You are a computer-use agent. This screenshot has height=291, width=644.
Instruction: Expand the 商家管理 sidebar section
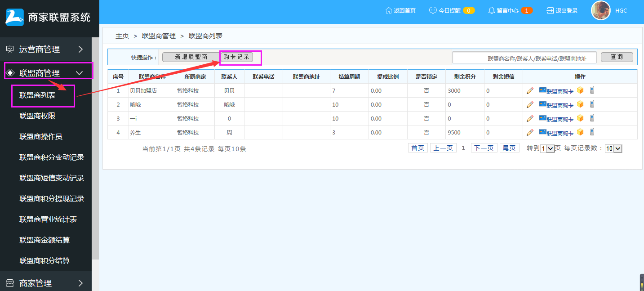[x=46, y=283]
